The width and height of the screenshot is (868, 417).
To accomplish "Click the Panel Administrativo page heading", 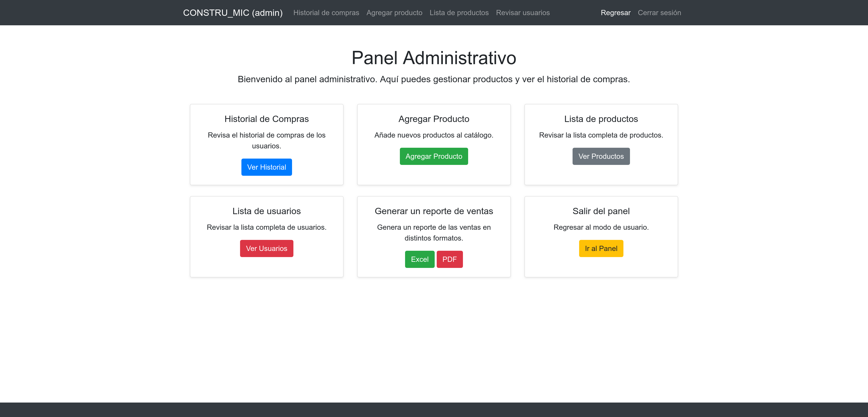I will 434,58.
